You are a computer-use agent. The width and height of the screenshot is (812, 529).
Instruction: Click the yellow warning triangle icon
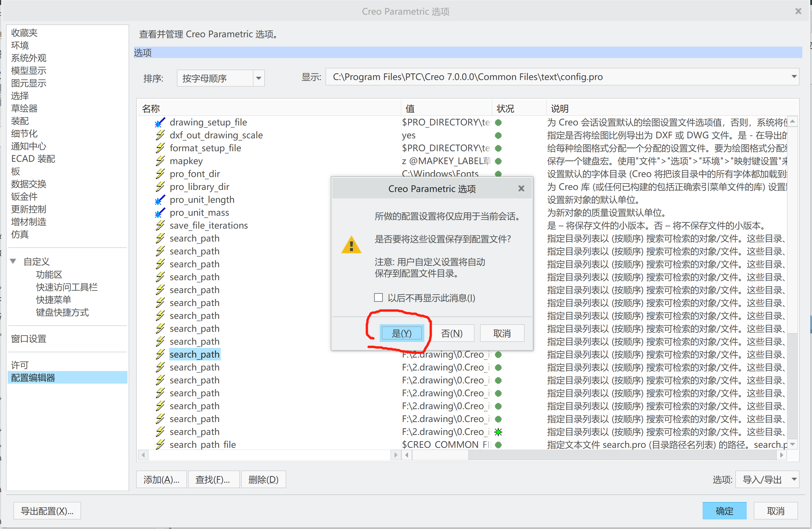(x=351, y=244)
